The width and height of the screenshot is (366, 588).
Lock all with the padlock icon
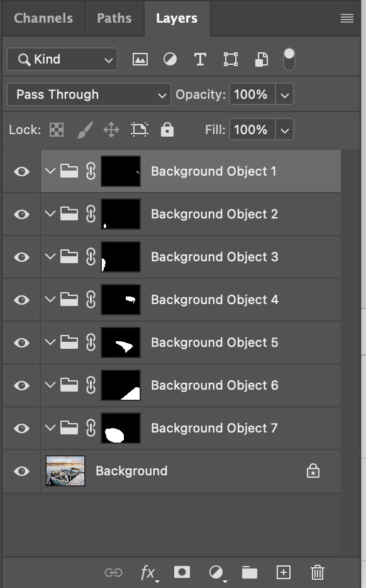click(x=167, y=130)
